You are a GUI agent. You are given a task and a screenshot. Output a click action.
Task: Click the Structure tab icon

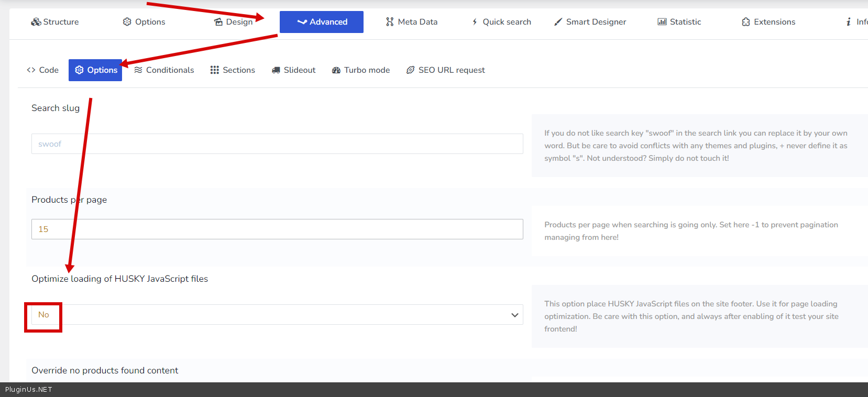click(36, 22)
